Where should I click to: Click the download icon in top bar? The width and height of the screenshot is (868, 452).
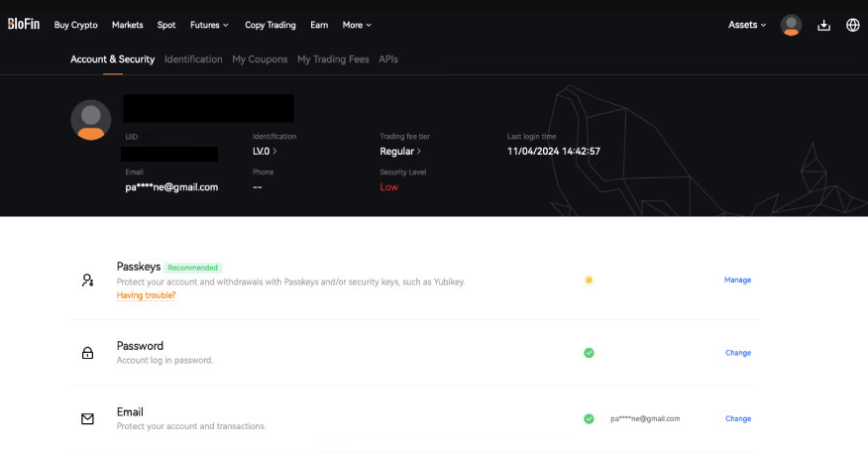823,25
